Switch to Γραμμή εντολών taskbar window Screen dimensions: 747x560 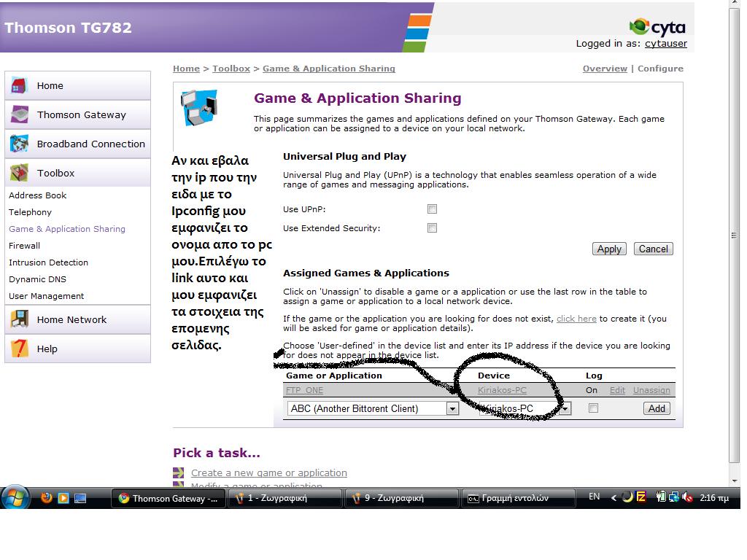click(x=518, y=498)
